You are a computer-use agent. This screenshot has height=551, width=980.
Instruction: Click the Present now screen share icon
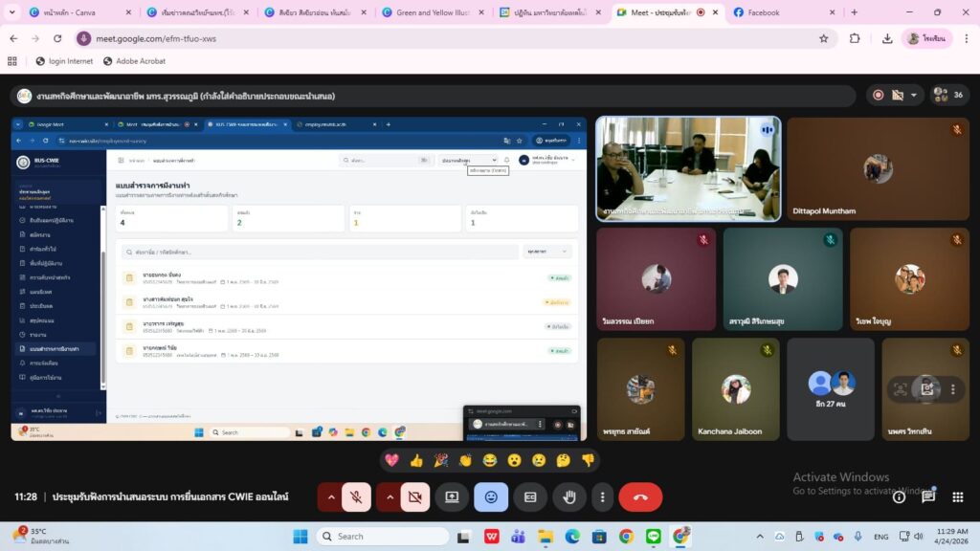pyautogui.click(x=452, y=497)
